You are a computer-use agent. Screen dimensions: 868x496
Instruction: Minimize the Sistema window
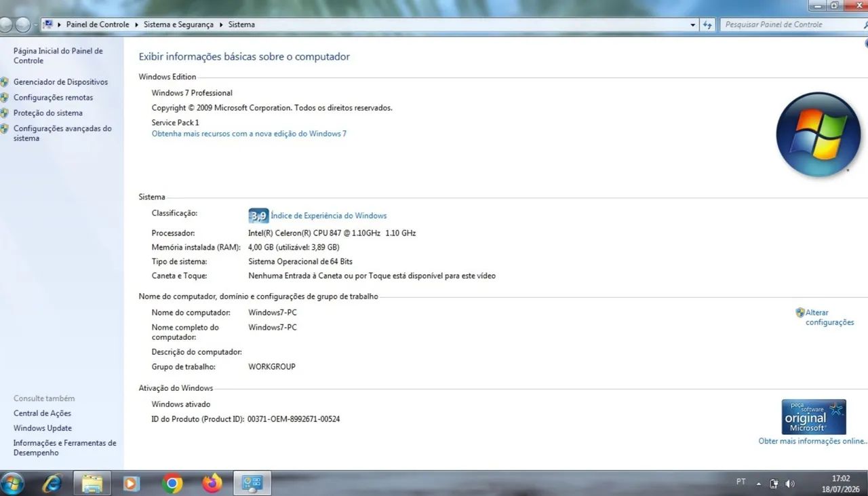(x=817, y=5)
